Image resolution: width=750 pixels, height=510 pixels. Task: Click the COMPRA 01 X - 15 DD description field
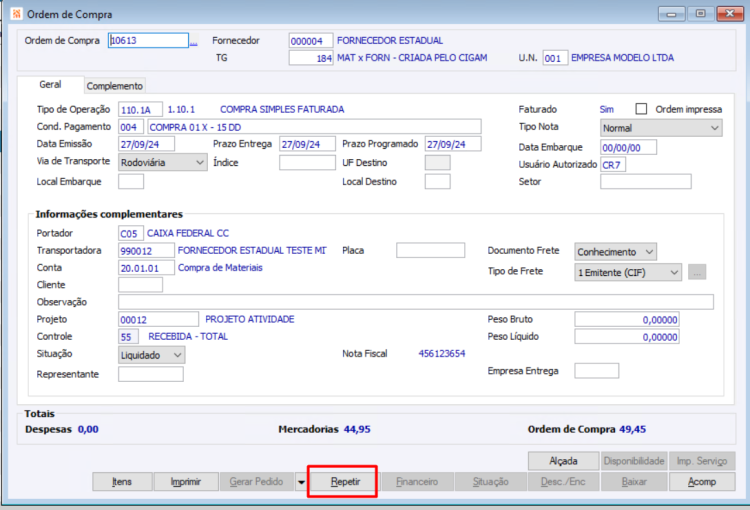(x=314, y=127)
